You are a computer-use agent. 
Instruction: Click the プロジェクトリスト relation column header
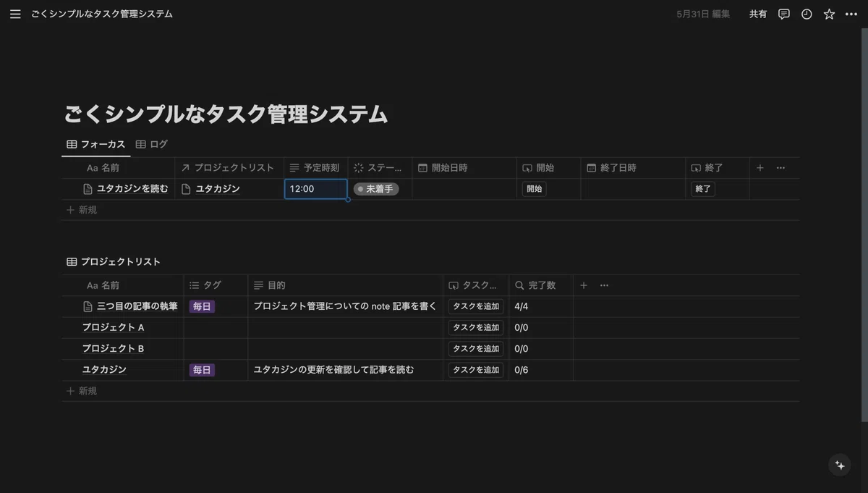tap(229, 168)
